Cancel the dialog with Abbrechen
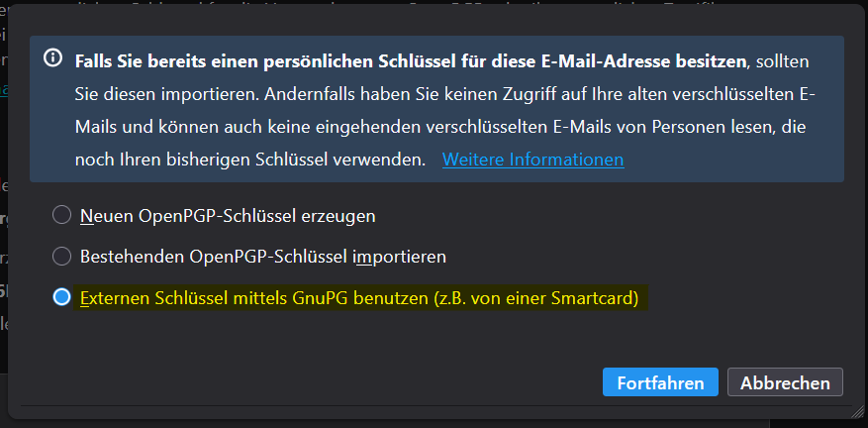 click(x=785, y=383)
